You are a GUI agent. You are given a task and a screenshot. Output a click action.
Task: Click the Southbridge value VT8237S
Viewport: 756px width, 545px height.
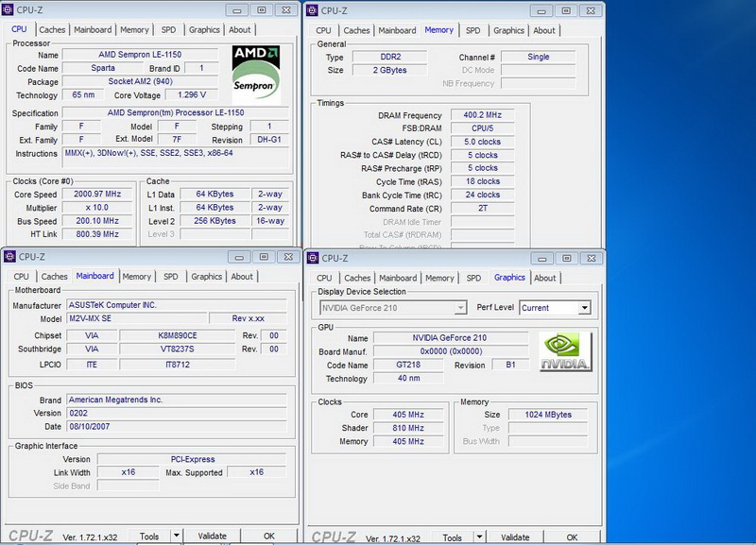pyautogui.click(x=178, y=349)
